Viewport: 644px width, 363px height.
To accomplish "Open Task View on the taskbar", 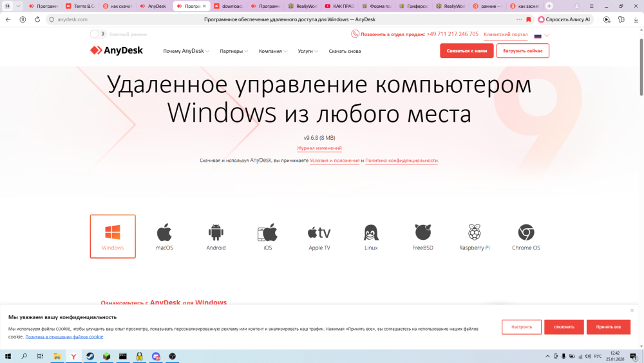I will pos(40,357).
